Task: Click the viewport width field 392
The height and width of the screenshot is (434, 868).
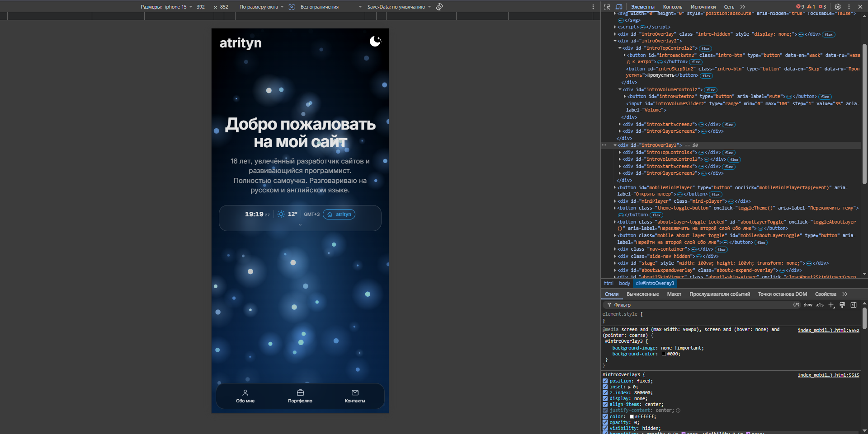Action: (x=201, y=7)
